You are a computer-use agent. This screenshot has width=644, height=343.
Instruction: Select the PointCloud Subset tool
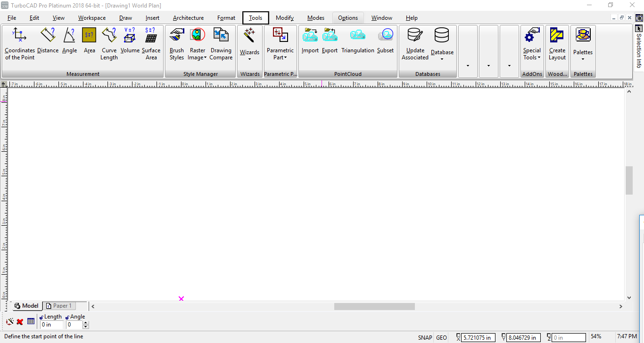tap(385, 41)
